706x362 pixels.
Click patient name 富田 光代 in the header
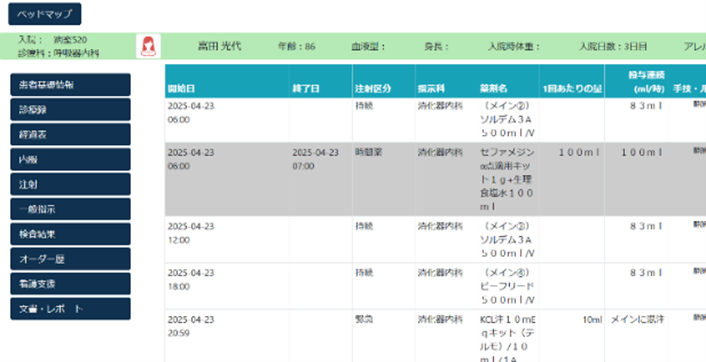[x=220, y=46]
